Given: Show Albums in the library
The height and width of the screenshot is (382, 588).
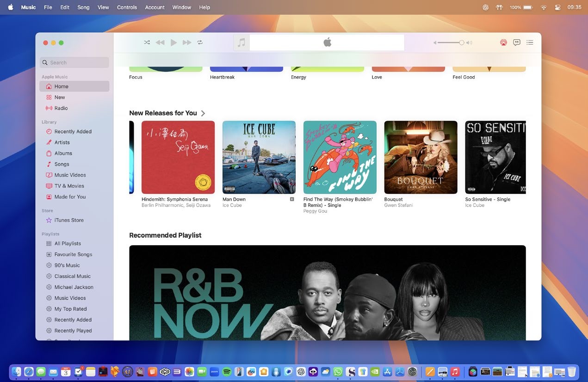Looking at the screenshot, I should (x=74, y=153).
